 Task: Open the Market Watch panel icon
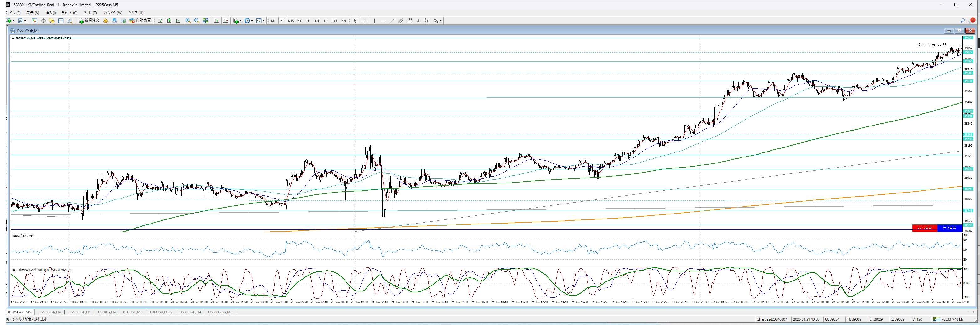click(34, 21)
